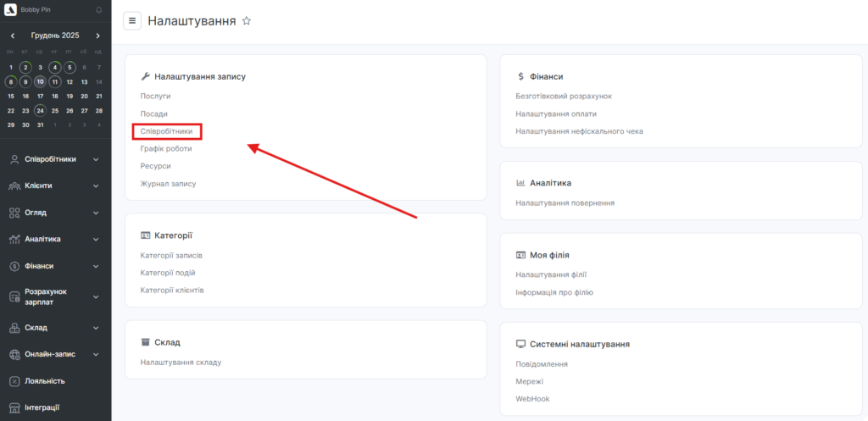Image resolution: width=868 pixels, height=421 pixels.
Task: Open Графік роботи settings link
Action: [166, 148]
